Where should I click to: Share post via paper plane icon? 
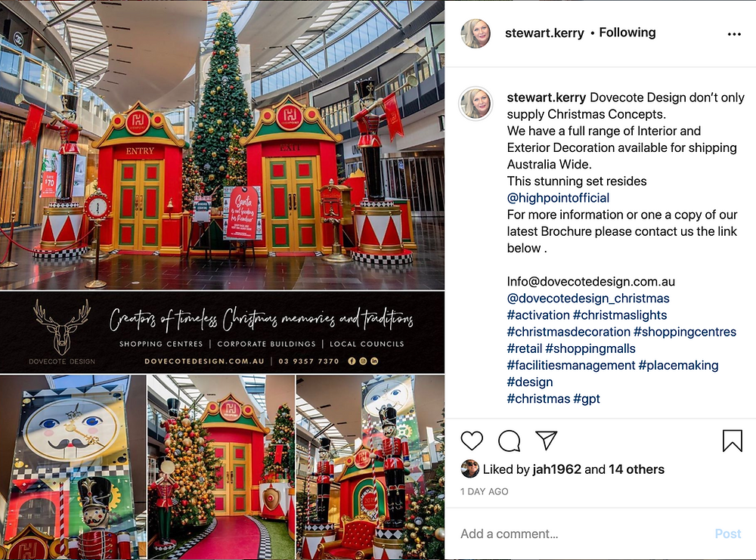(547, 440)
